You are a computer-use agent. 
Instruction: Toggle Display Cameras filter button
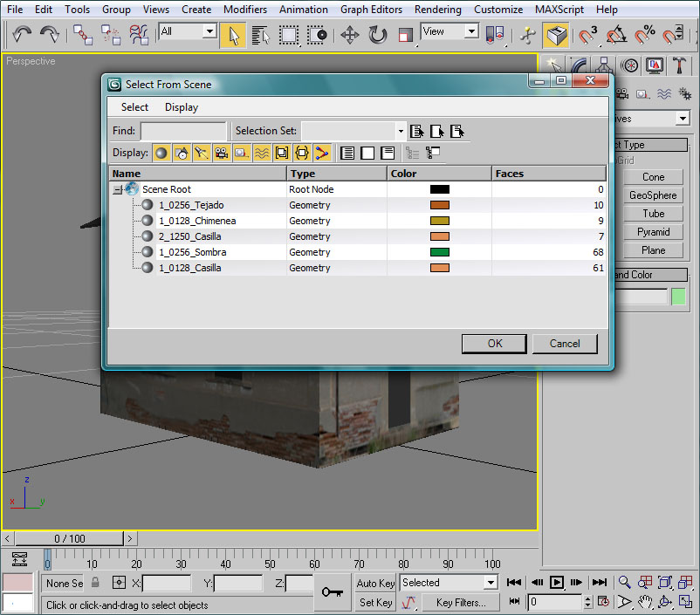pos(222,153)
